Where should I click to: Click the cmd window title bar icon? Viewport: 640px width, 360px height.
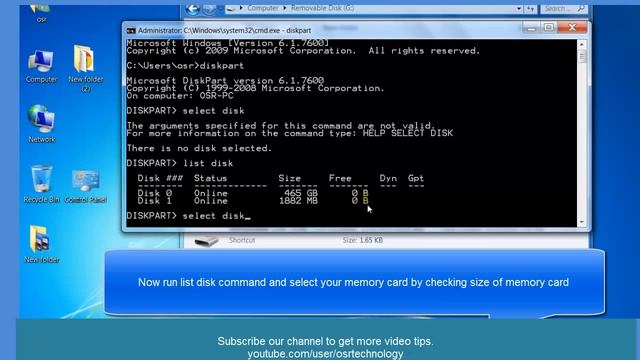pyautogui.click(x=131, y=31)
